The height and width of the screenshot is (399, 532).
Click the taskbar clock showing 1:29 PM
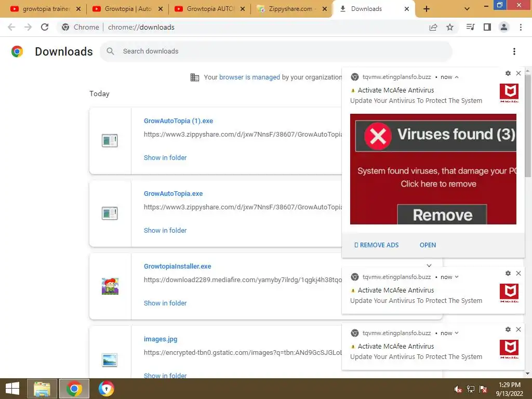tap(510, 389)
